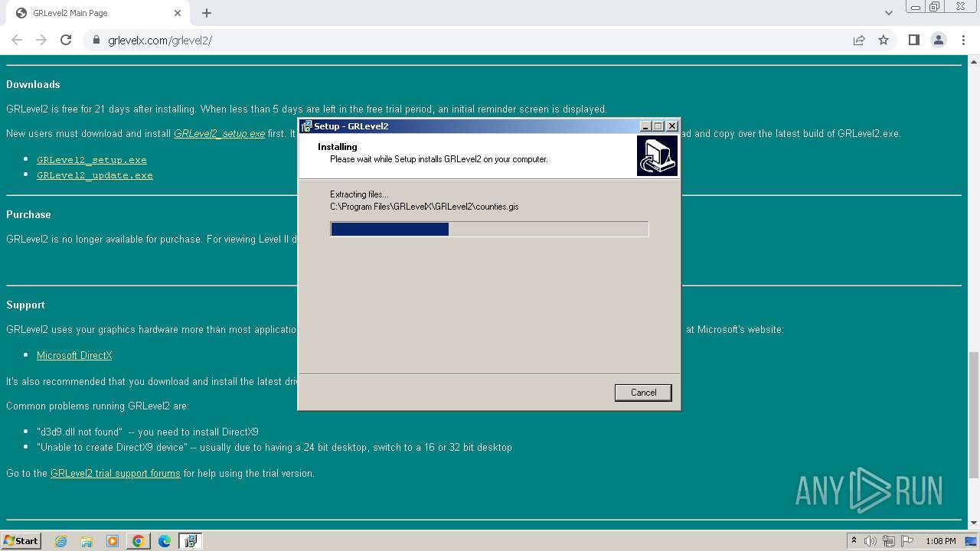Open a new browser tab
980x551 pixels.
(x=207, y=13)
